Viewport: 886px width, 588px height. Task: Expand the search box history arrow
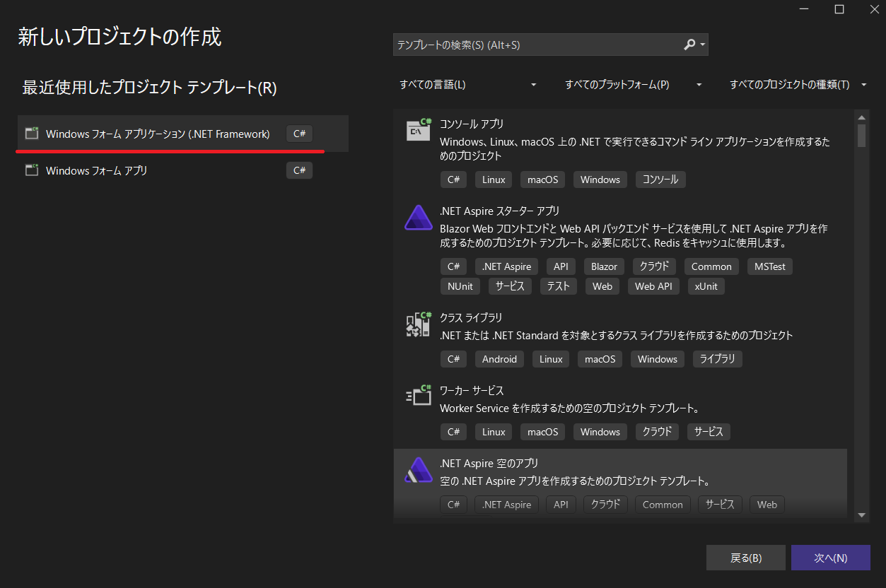pyautogui.click(x=703, y=44)
